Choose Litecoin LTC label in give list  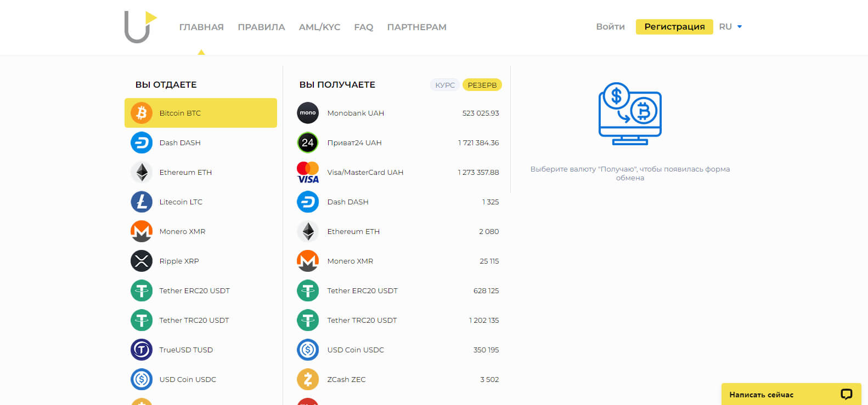point(181,202)
